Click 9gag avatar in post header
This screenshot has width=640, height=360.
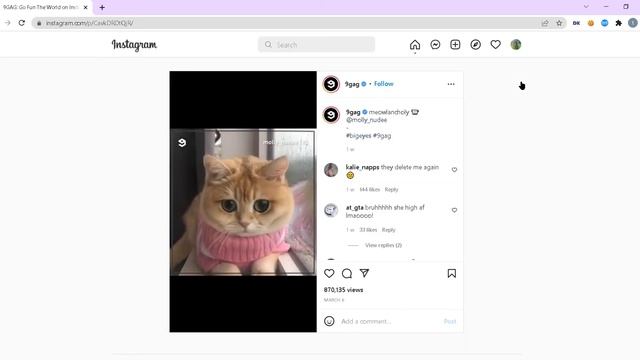(x=331, y=84)
